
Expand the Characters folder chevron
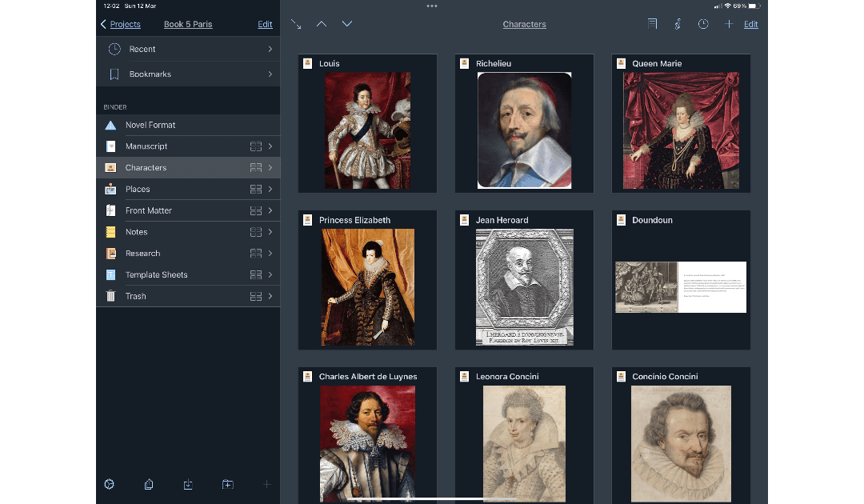270,167
